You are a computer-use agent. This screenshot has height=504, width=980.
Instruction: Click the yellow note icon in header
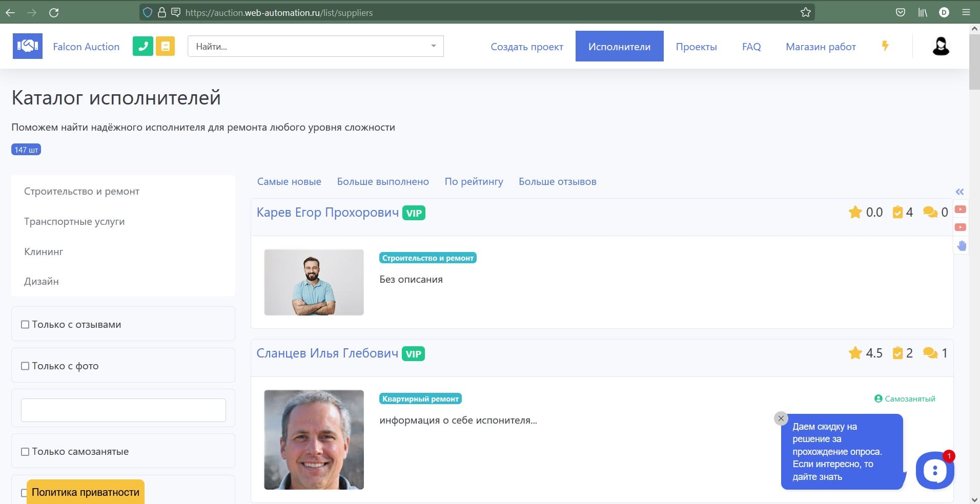pyautogui.click(x=165, y=46)
